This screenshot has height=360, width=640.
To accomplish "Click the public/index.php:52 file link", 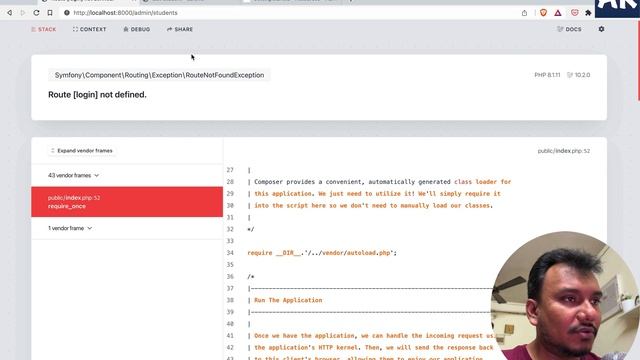I will point(564,151).
